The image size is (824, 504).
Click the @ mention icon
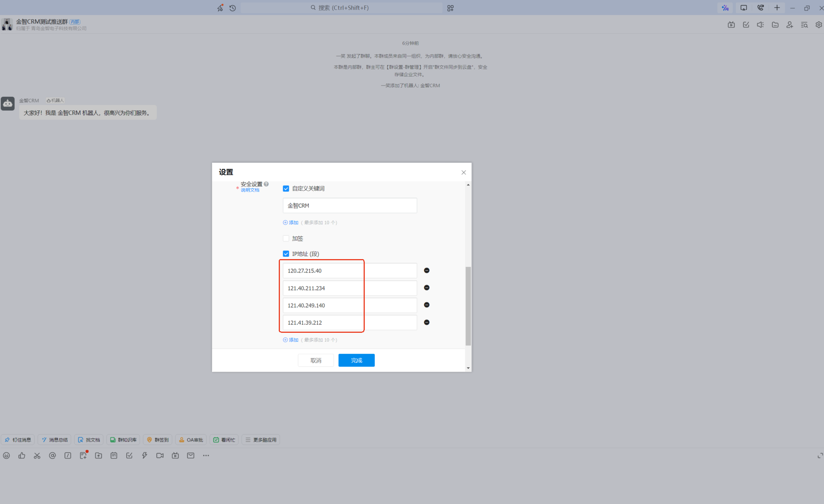point(52,455)
